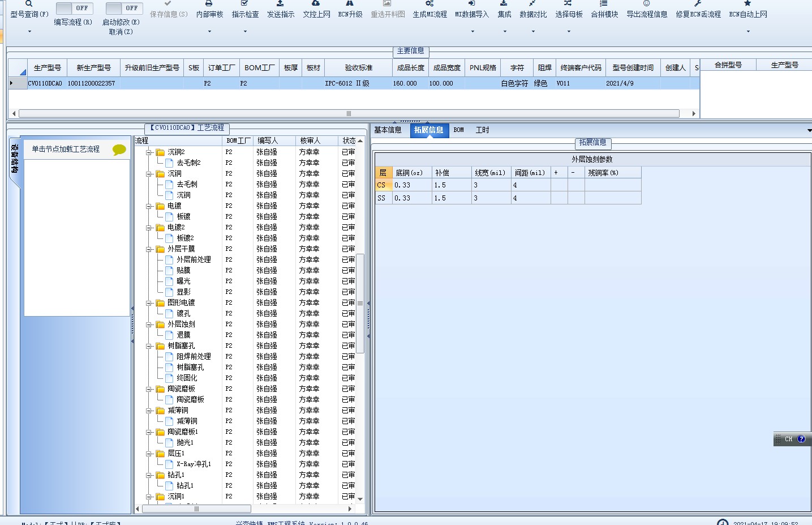Click the 指示检查 checkmark icon
The height and width of the screenshot is (525, 812).
click(244, 3)
